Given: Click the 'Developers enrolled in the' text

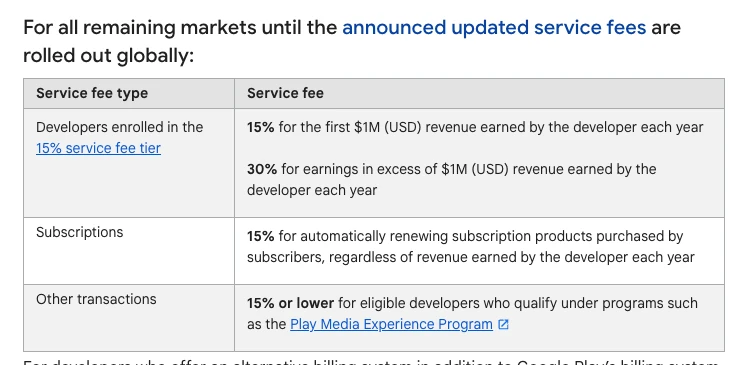Looking at the screenshot, I should tap(119, 127).
